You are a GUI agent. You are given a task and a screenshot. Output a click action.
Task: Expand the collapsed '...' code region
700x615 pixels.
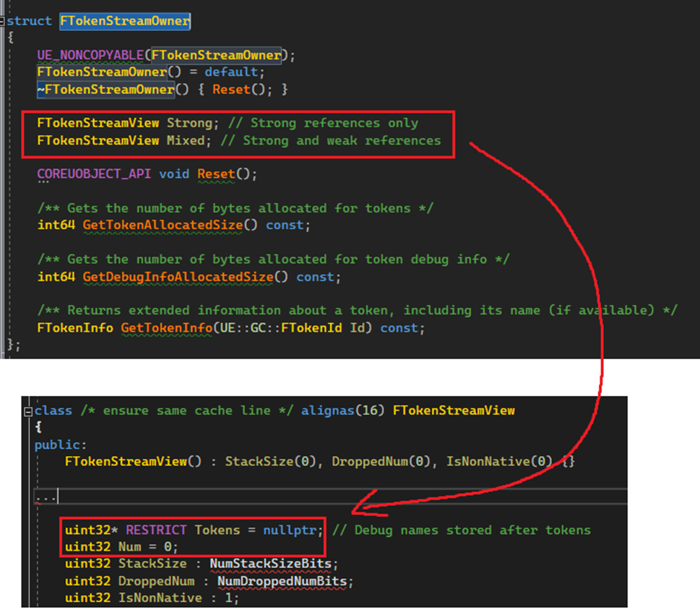pos(46,497)
